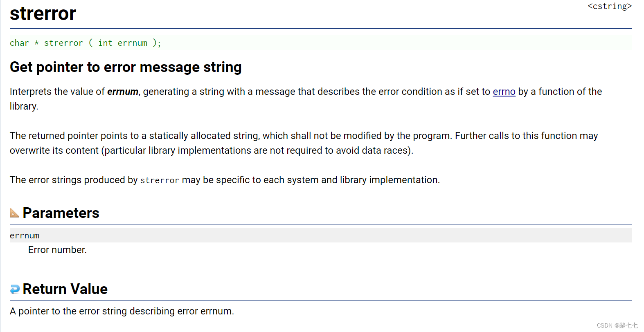Click the return value description sentence
Screen dimensions: 644x332
tap(122, 311)
